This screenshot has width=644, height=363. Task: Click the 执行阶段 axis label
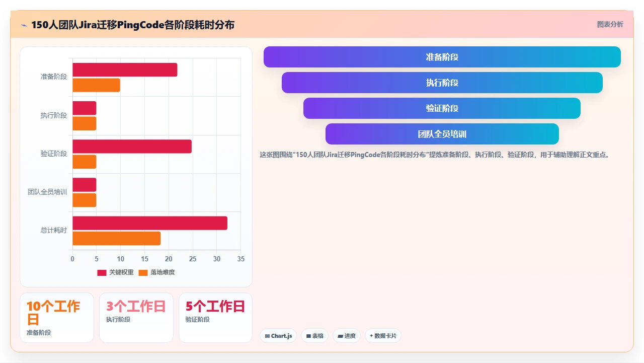pyautogui.click(x=54, y=115)
